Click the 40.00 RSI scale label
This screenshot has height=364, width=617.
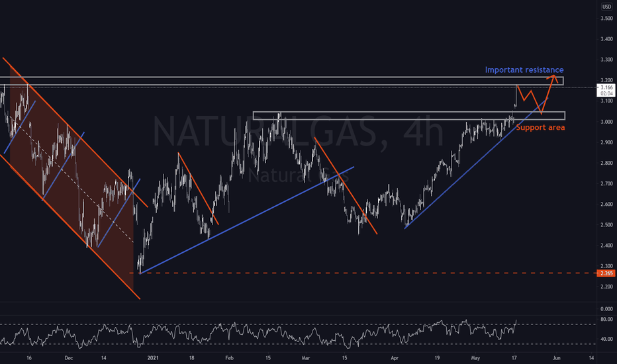pos(606,340)
